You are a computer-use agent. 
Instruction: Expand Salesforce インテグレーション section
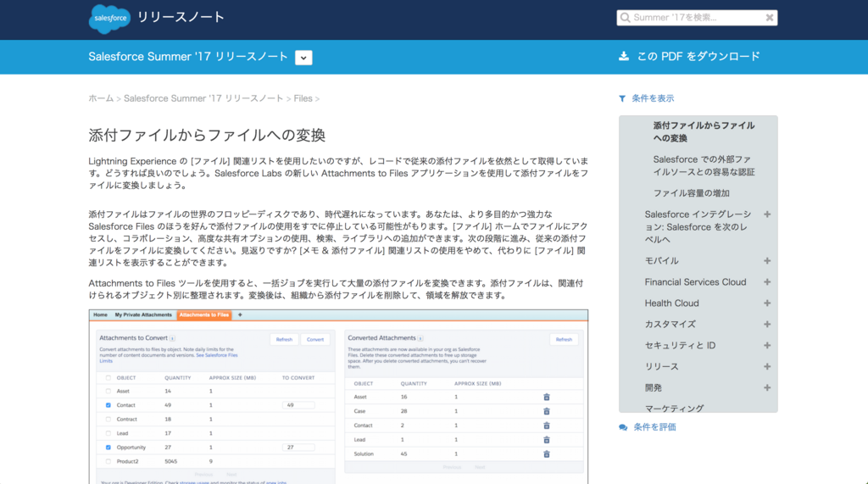click(x=767, y=214)
